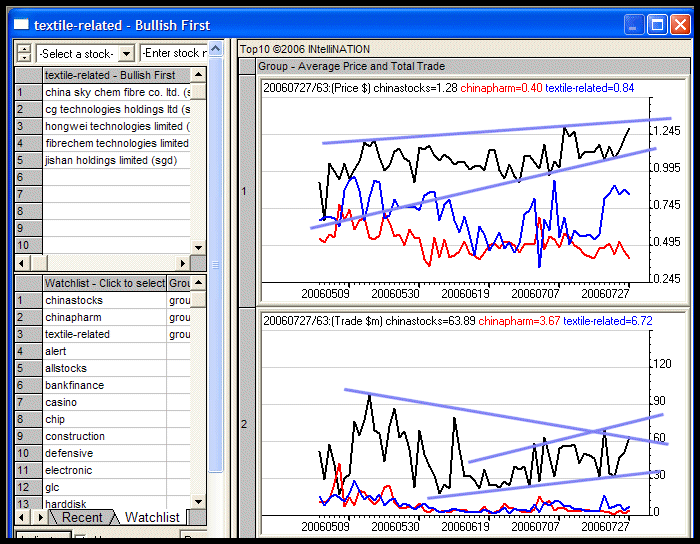Select textile-related in the watchlist
This screenshot has width=700, height=544.
(105, 334)
